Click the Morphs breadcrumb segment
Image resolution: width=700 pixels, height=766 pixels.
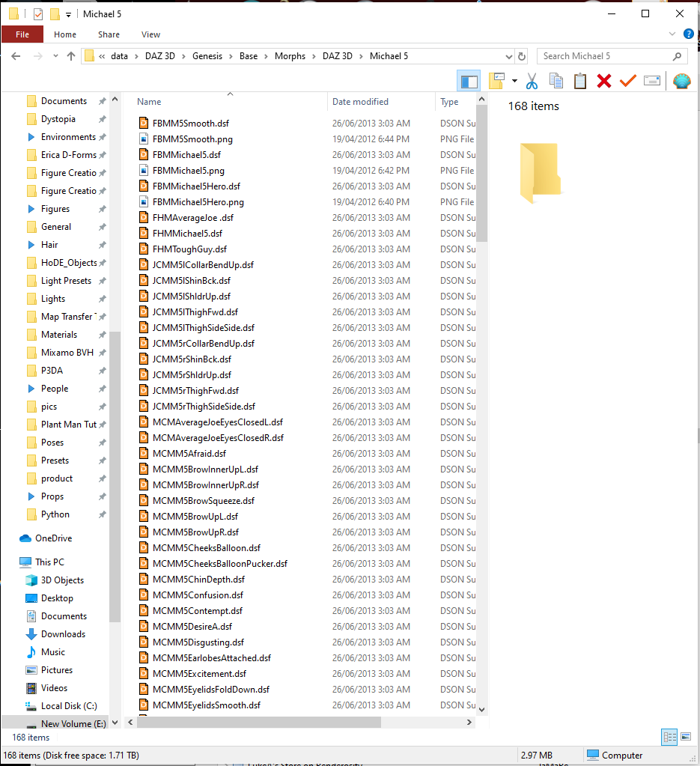[x=290, y=56]
